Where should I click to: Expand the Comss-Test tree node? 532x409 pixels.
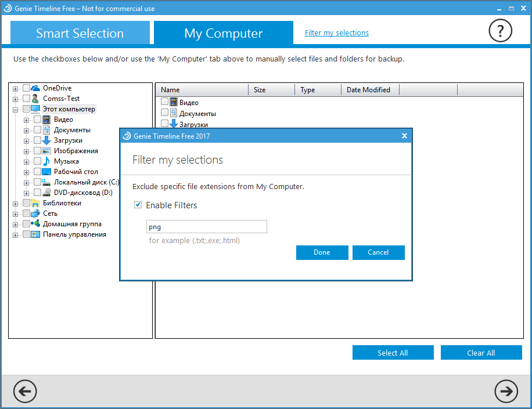[x=15, y=99]
